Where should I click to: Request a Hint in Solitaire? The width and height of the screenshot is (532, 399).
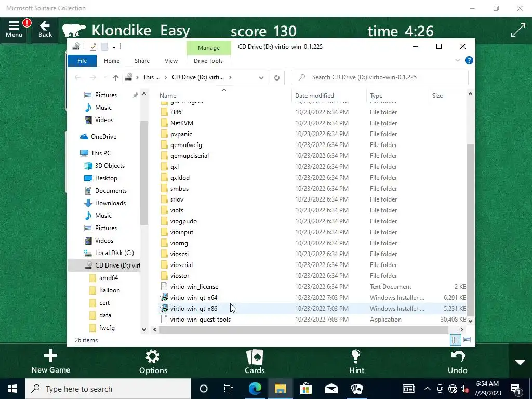coord(356,362)
